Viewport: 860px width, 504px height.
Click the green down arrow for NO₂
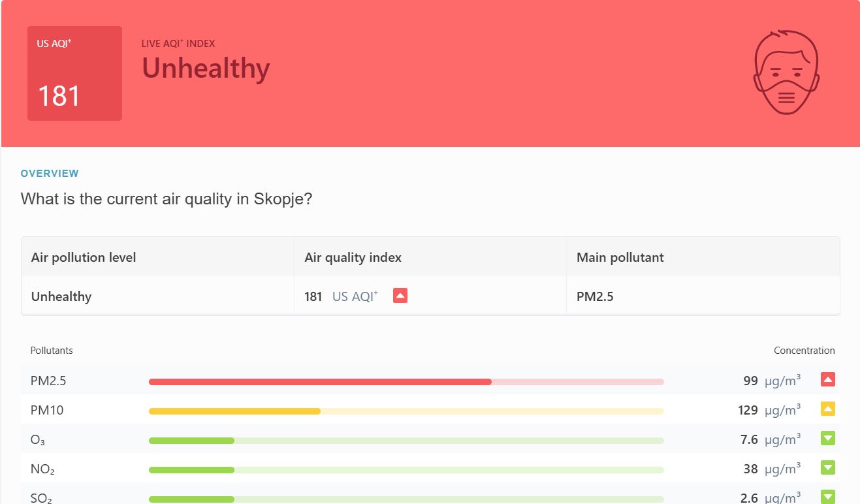(x=828, y=467)
